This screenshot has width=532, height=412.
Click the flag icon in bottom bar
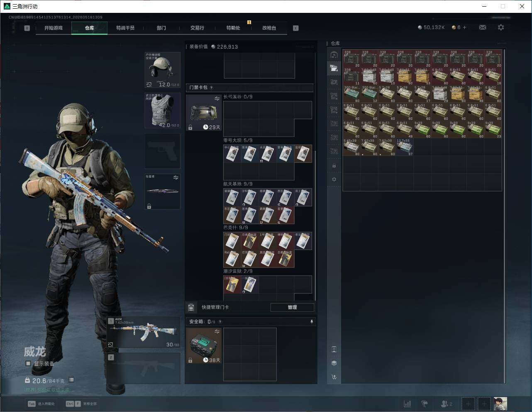click(x=425, y=403)
